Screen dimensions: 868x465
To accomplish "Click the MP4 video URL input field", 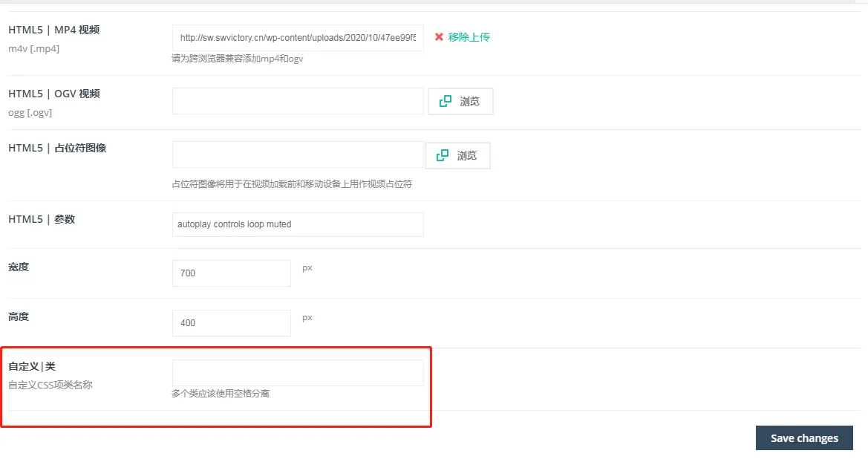I will [x=298, y=38].
